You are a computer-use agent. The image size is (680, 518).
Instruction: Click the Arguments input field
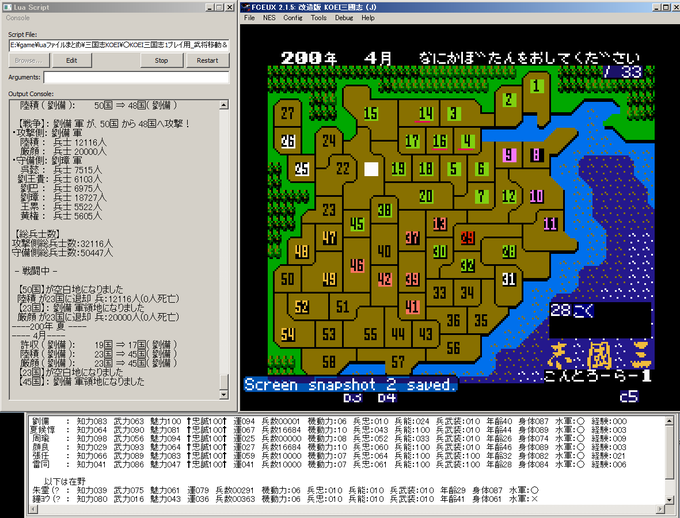coord(136,77)
